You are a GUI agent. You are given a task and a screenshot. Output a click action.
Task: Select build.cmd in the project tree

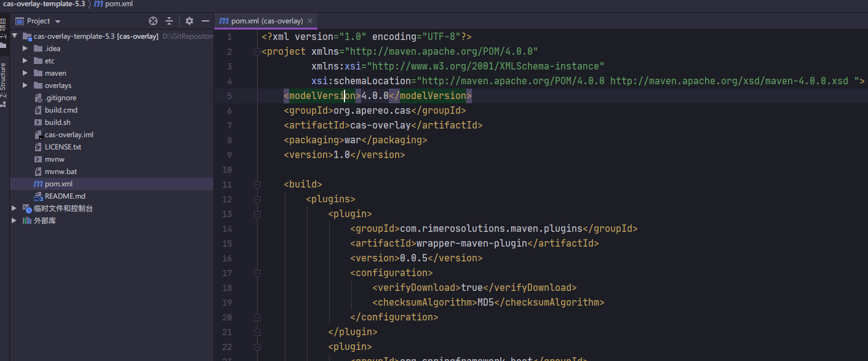61,110
